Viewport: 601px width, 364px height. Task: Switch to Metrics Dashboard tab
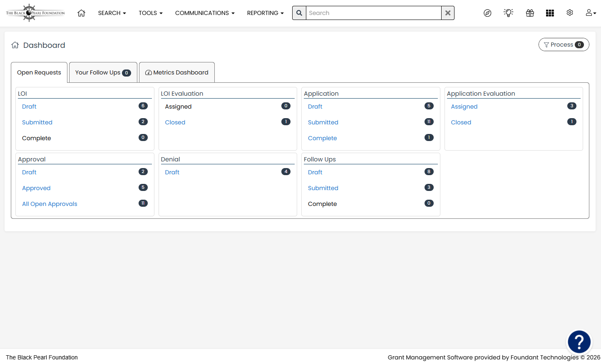(x=177, y=72)
